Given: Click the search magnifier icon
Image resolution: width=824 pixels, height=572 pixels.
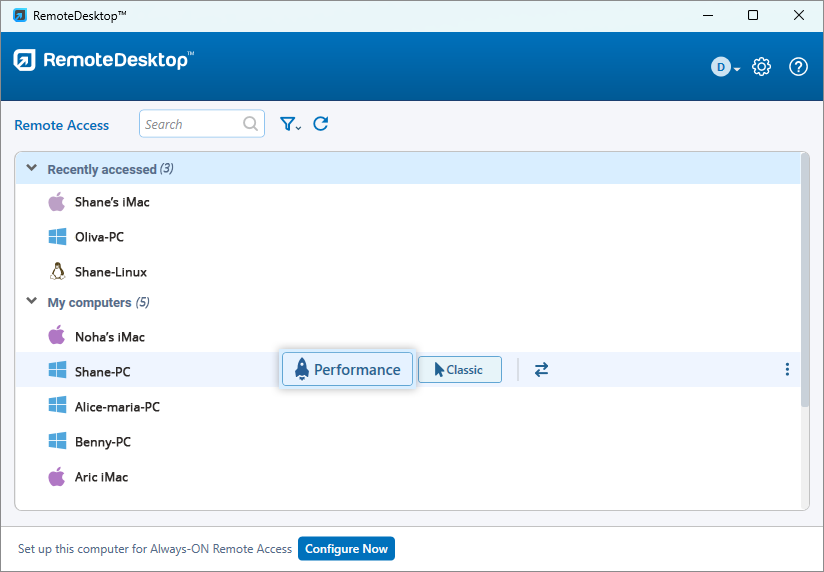Looking at the screenshot, I should click(251, 124).
